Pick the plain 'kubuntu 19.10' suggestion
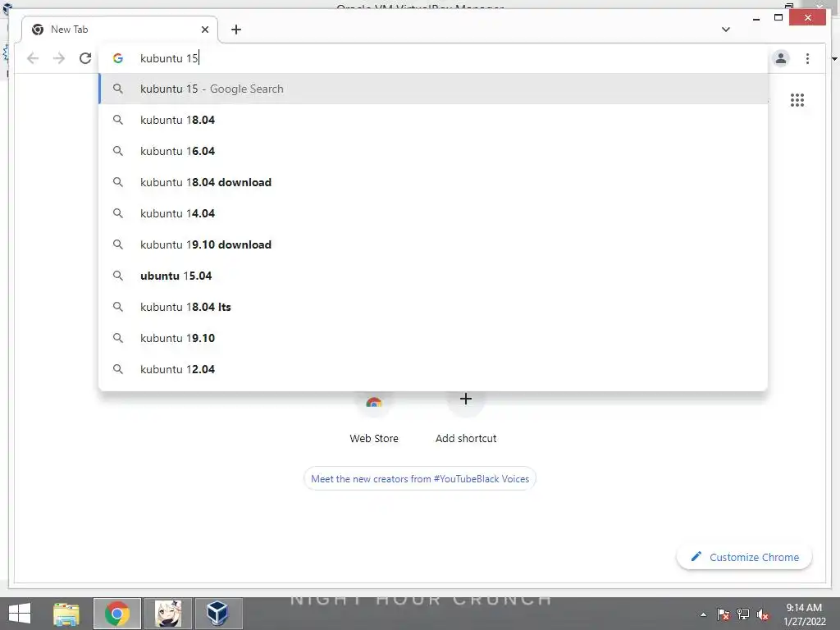The height and width of the screenshot is (630, 840). pyautogui.click(x=433, y=338)
